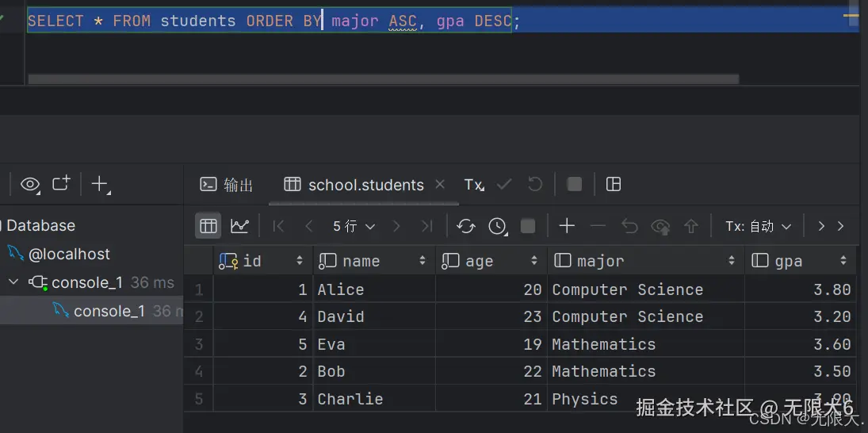Screen dimensions: 868x433
Task: Add a new row with plus icon
Action: pos(567,226)
